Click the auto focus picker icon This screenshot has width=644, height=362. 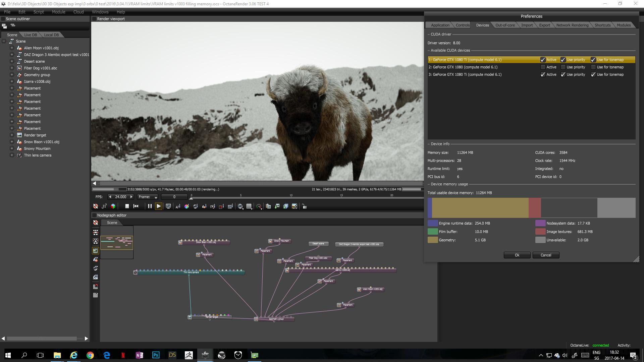point(178,206)
